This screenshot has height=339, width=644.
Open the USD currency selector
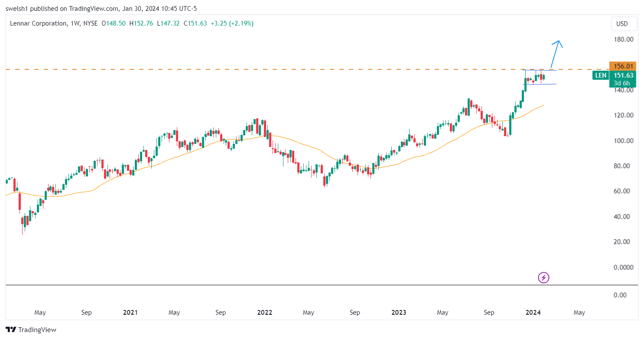624,24
